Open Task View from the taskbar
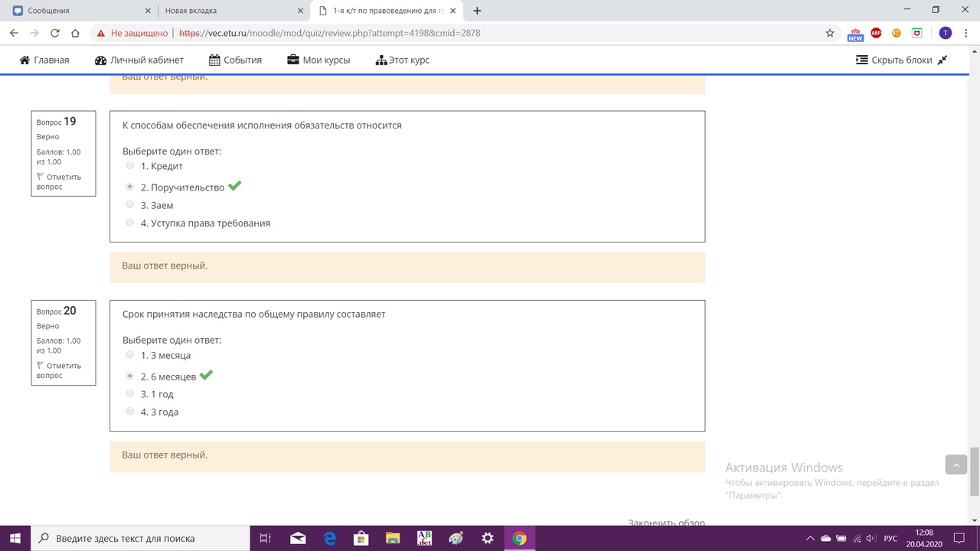980x551 pixels. tap(266, 538)
